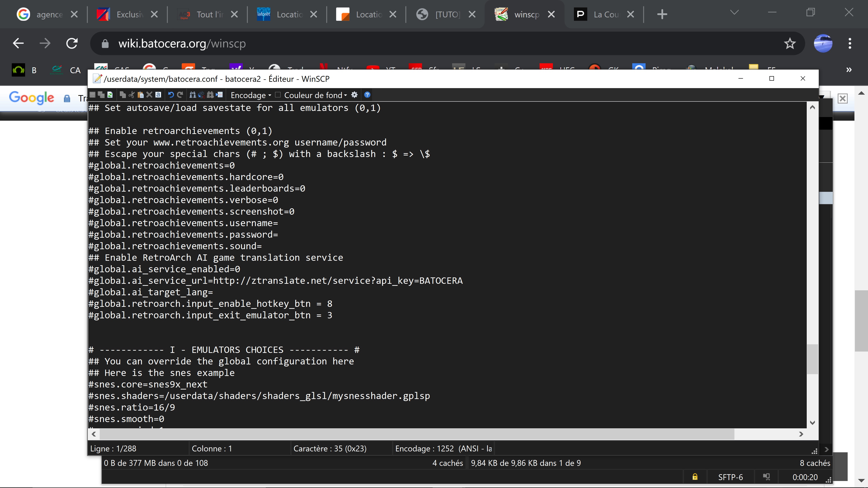Reload the wiki.batocera.org page
Image resolution: width=868 pixels, height=488 pixels.
72,43
